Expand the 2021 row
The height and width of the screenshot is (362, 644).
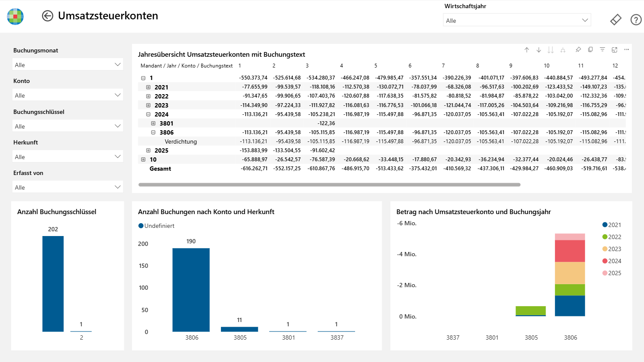pos(148,87)
